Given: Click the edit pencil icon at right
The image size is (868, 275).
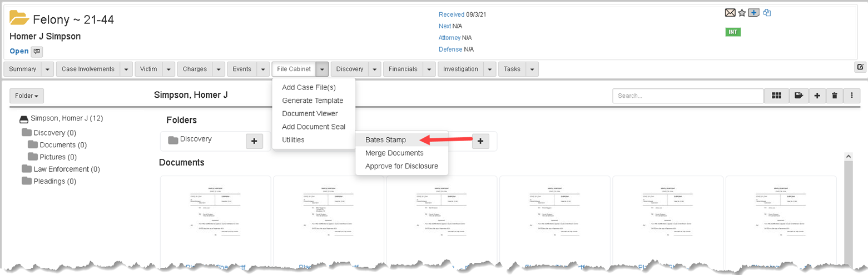Looking at the screenshot, I should click(x=860, y=67).
